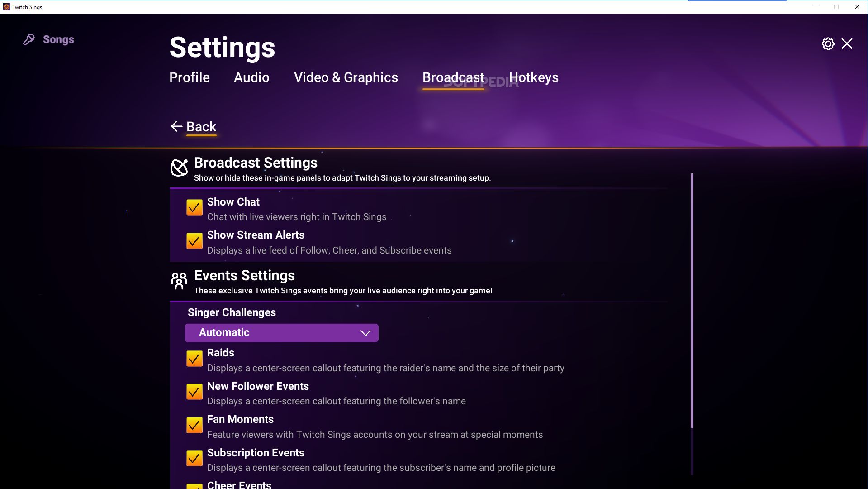The width and height of the screenshot is (868, 489).
Task: Click the 'Broadcast Settings' heading
Action: [x=256, y=163]
